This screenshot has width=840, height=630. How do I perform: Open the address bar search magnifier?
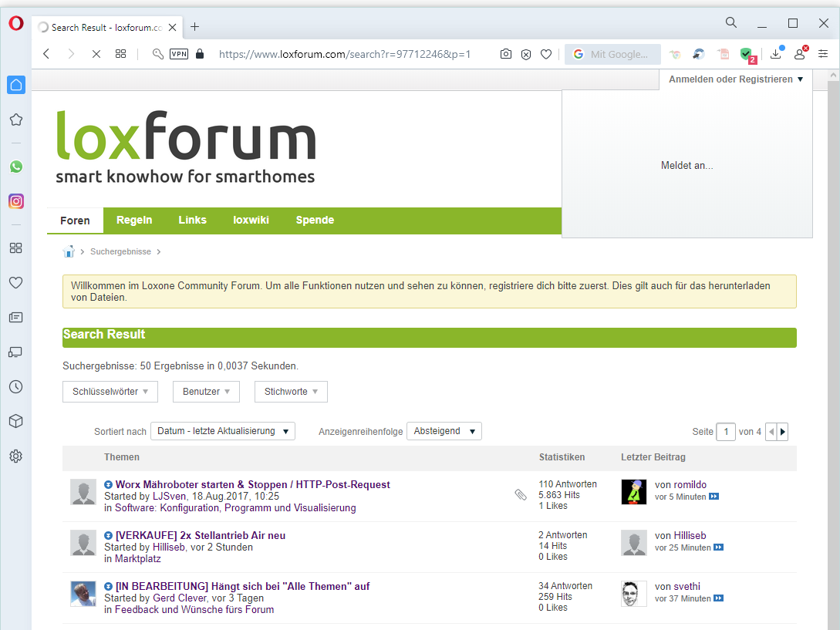pos(157,53)
